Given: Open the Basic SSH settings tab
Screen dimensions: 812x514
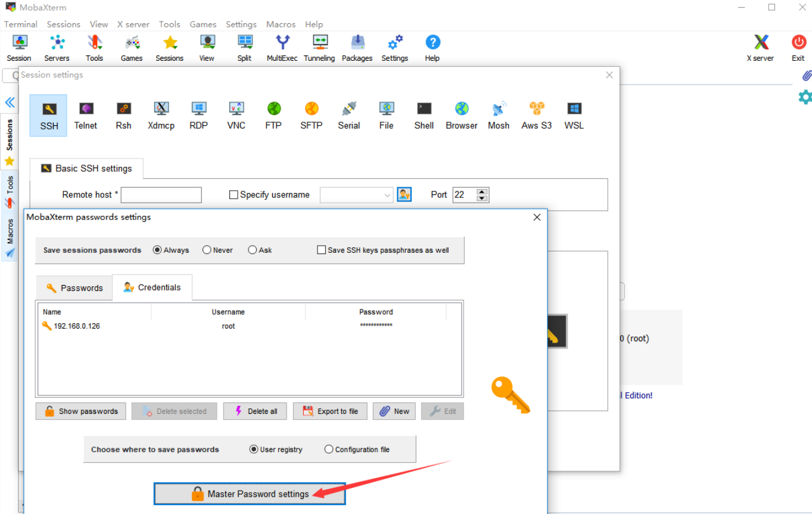Looking at the screenshot, I should pyautogui.click(x=86, y=169).
